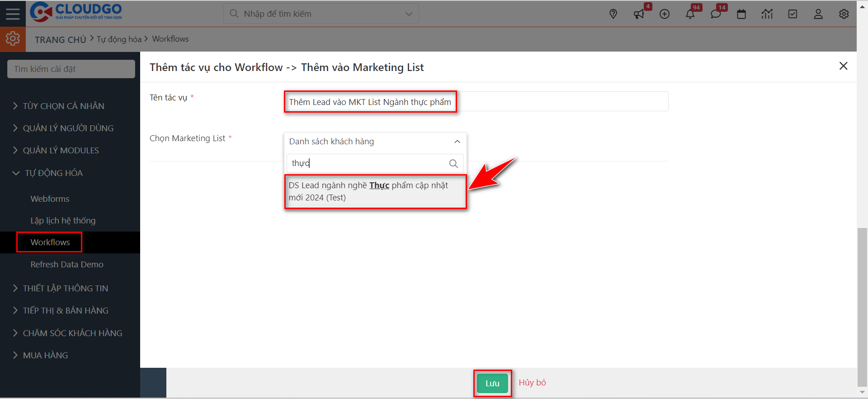The image size is (868, 399).
Task: Open the tasks checkbox icon
Action: (793, 14)
